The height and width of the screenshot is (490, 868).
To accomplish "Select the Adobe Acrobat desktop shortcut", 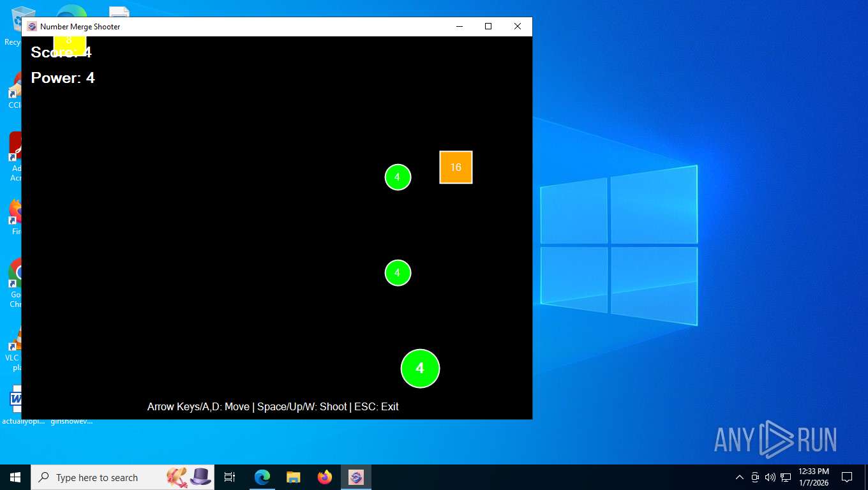I will (x=15, y=156).
